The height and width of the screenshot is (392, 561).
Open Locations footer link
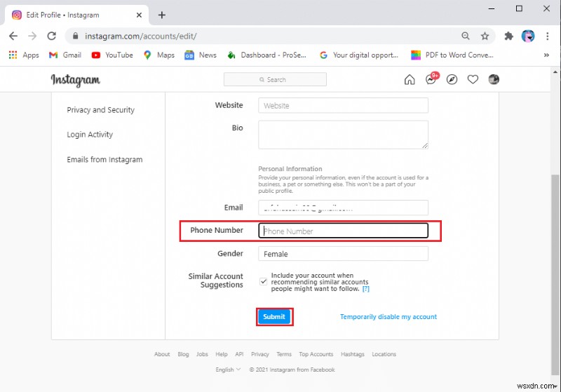point(384,354)
